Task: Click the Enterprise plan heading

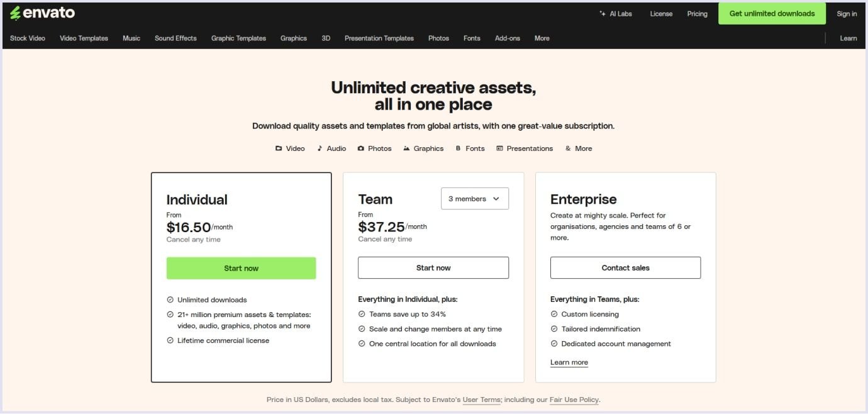Action: [x=584, y=199]
